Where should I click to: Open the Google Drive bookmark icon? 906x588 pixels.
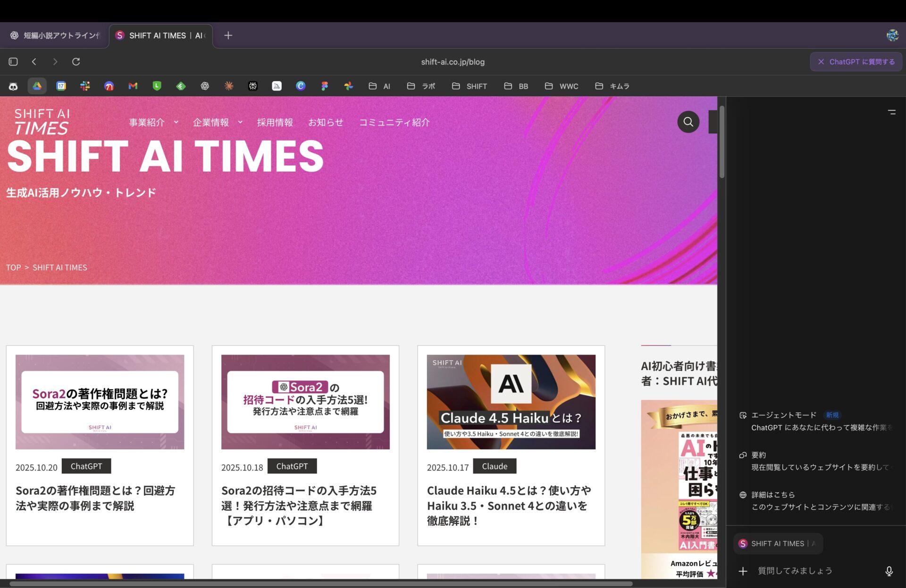(37, 86)
